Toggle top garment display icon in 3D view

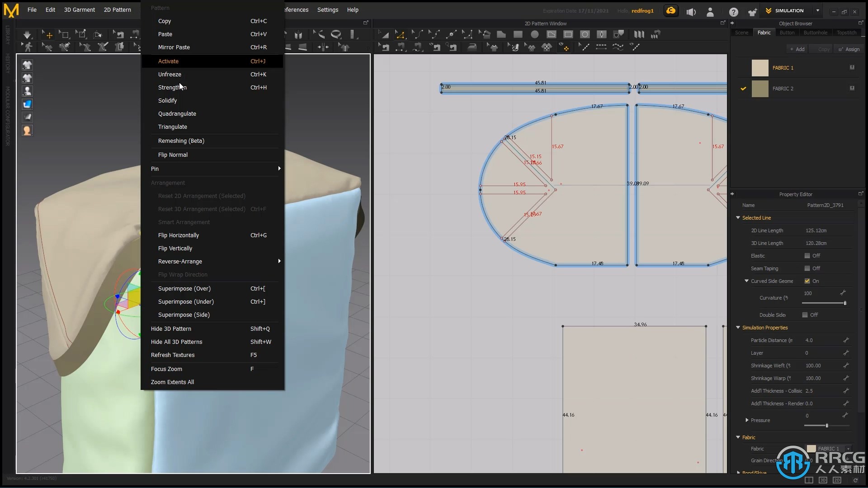point(27,65)
